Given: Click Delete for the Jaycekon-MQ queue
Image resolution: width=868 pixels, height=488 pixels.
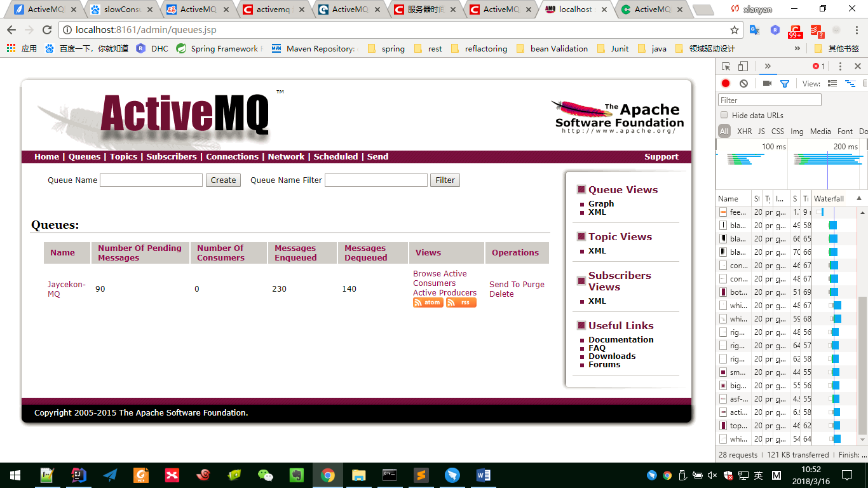Looking at the screenshot, I should (x=501, y=294).
